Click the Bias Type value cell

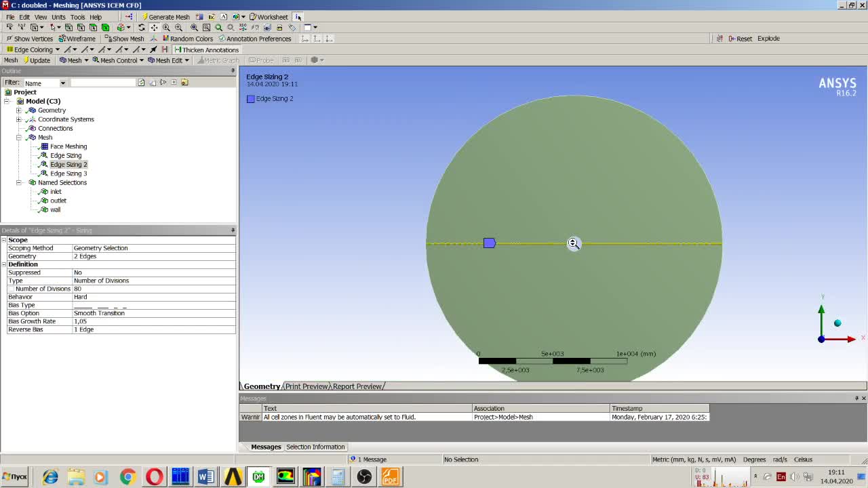[x=153, y=305]
